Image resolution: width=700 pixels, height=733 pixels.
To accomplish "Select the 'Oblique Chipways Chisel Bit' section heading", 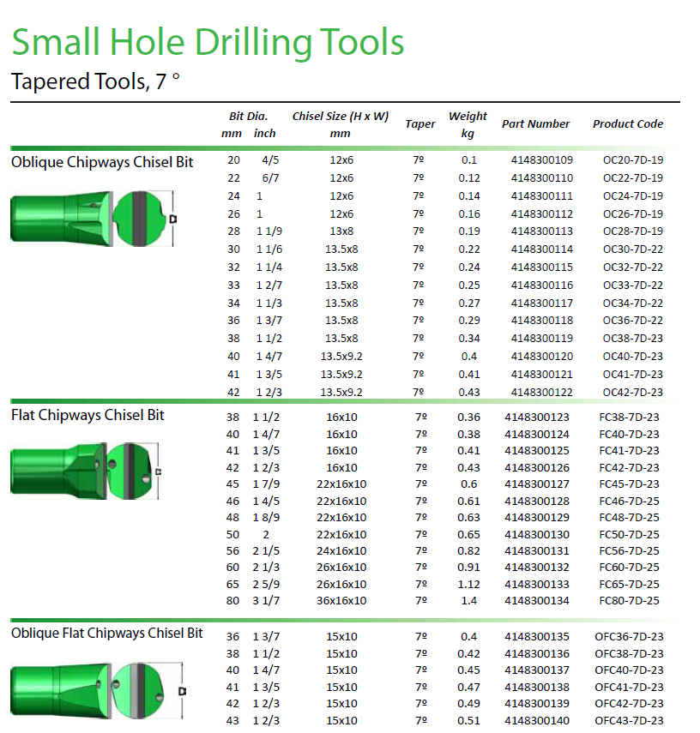I will pos(102,162).
